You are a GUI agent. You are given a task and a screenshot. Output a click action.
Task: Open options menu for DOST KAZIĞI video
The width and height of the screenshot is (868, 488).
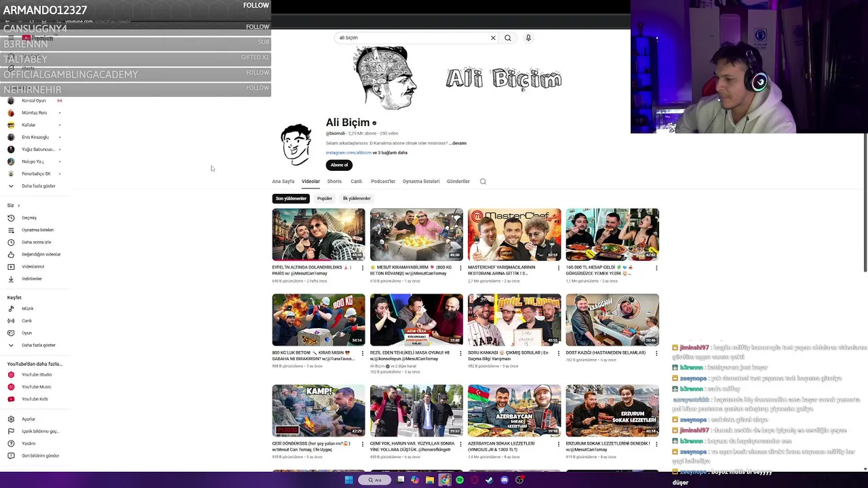coord(656,354)
